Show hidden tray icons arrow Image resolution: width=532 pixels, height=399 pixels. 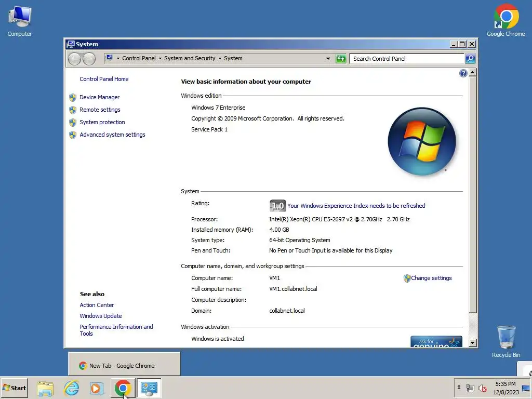pos(459,388)
